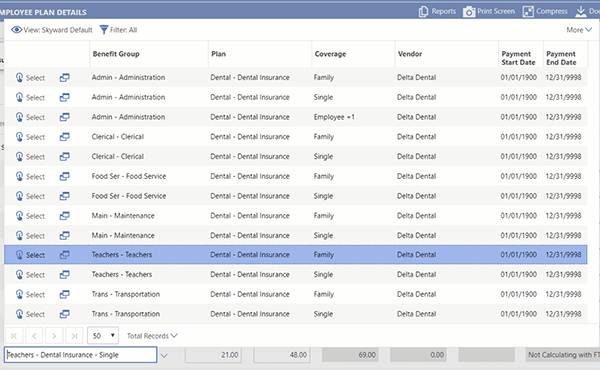The width and height of the screenshot is (600, 370).
Task: Sort by the Coverage column header
Action: (x=330, y=54)
